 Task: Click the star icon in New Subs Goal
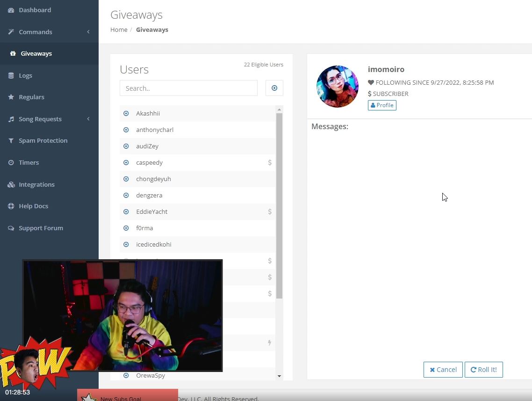pyautogui.click(x=89, y=397)
